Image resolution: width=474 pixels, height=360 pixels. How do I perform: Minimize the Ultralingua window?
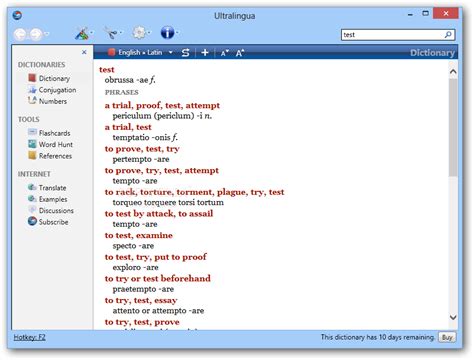point(410,14)
